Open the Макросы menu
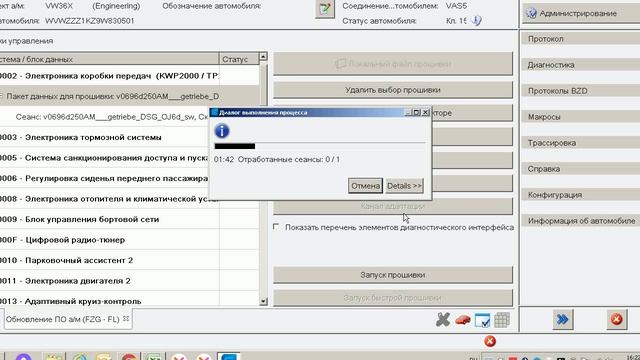Viewport: 640px width, 360px height. tap(580, 117)
